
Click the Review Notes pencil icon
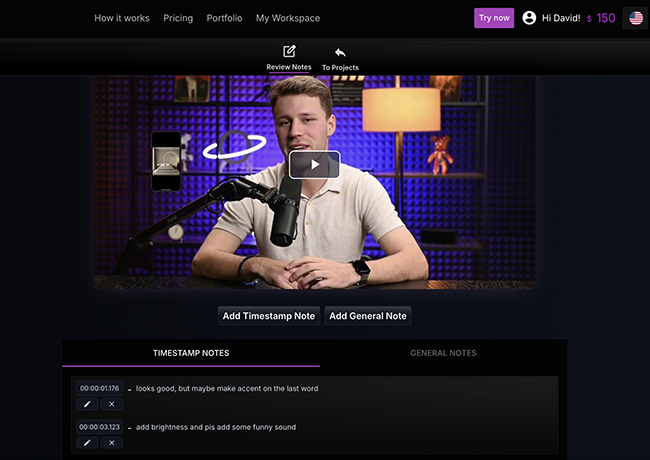289,52
